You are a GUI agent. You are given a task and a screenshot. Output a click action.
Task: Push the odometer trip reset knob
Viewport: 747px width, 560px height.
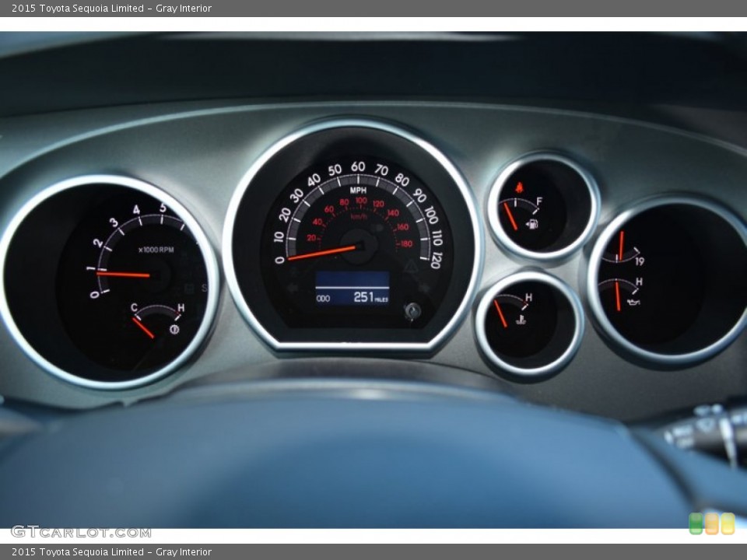[x=412, y=311]
